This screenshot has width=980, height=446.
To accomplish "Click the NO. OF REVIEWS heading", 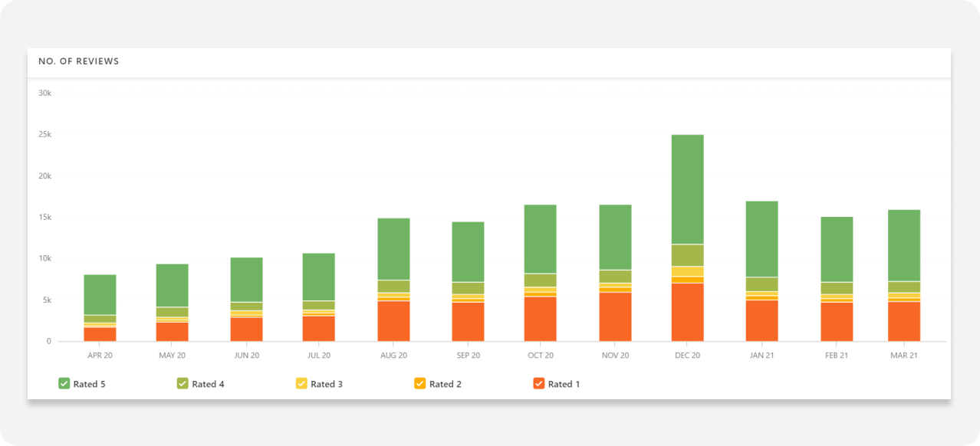I will (x=79, y=61).
